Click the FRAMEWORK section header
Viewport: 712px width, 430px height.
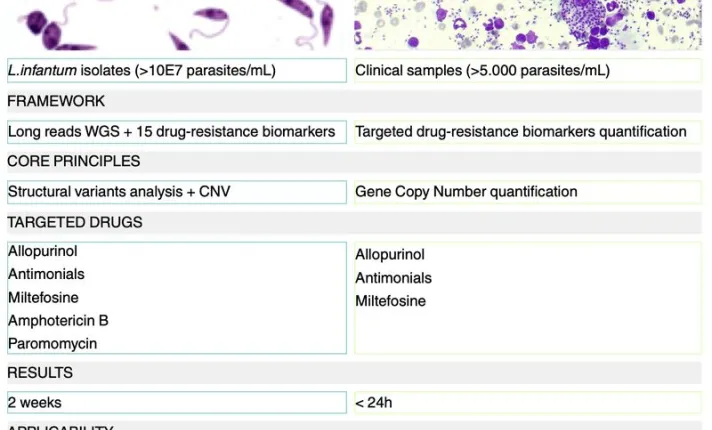point(57,101)
